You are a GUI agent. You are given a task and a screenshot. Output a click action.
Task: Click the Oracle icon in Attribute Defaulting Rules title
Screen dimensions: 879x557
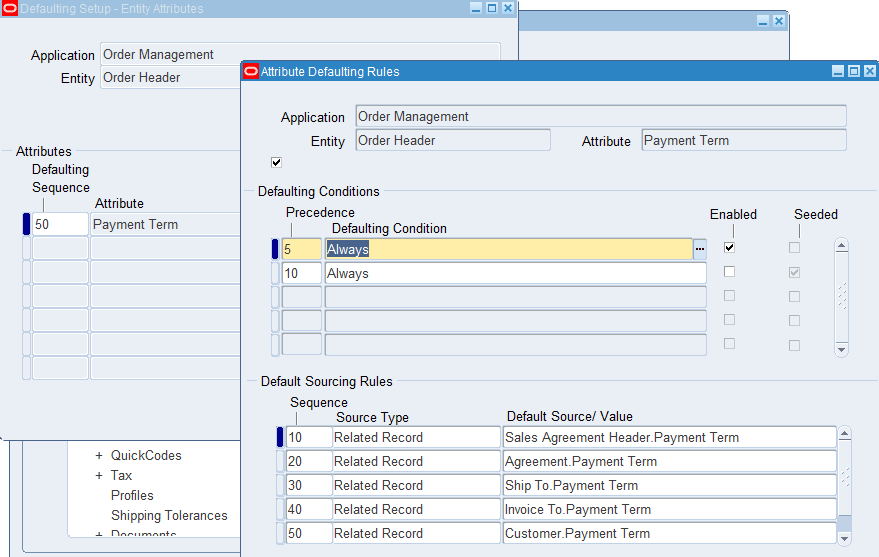pos(251,71)
